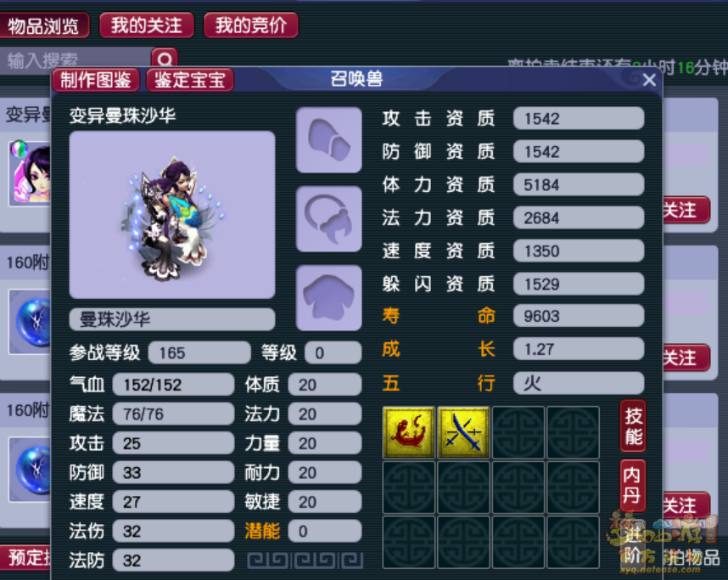Switch to the 内丹 side tab
This screenshot has width=728, height=580.
(632, 486)
